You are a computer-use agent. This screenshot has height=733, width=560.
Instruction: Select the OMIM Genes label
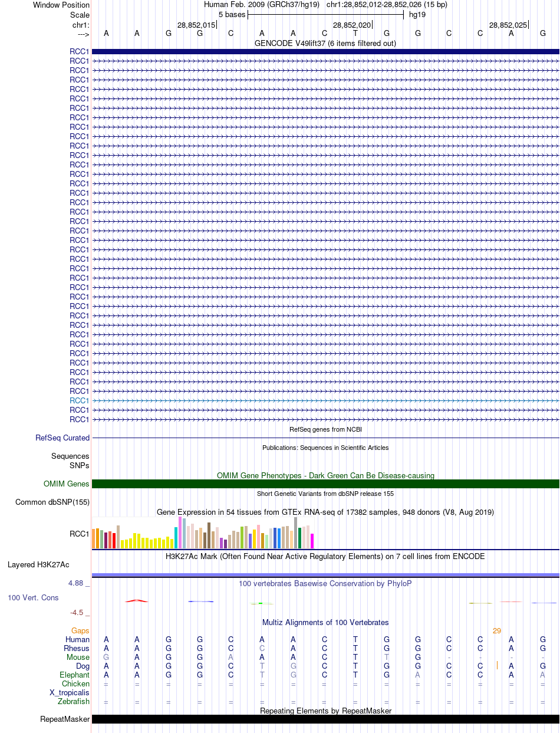(x=67, y=484)
